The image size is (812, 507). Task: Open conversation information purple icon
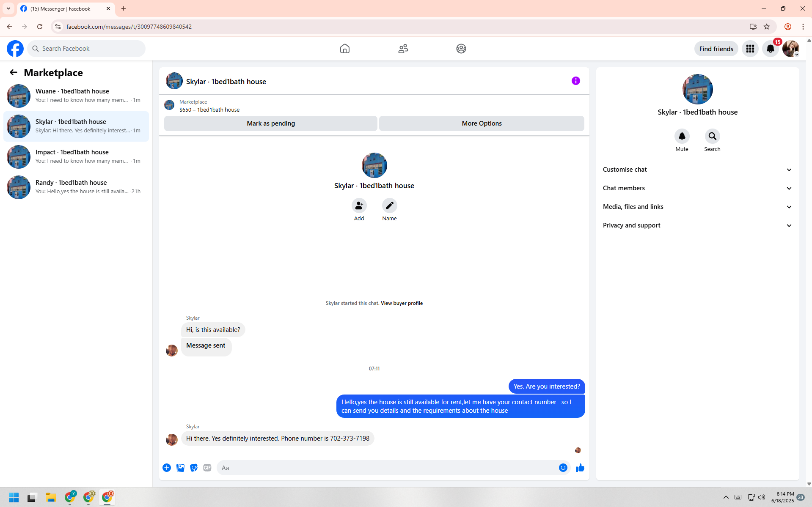(576, 81)
